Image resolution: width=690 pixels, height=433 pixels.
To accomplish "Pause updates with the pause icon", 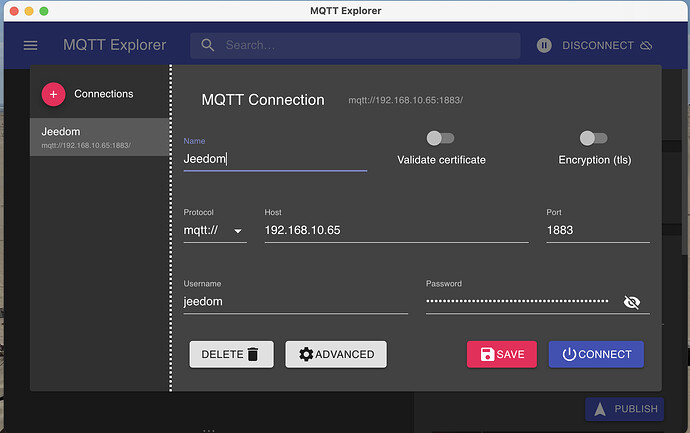I will pos(544,45).
